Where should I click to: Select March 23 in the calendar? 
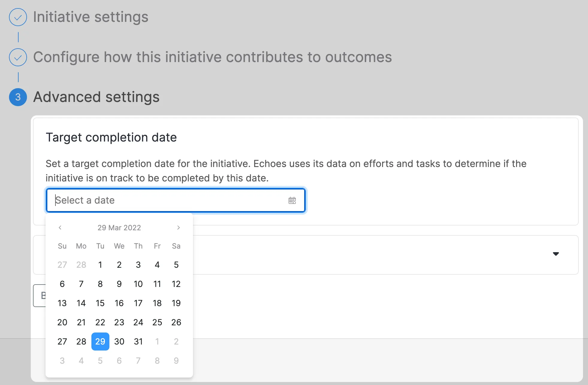[119, 322]
